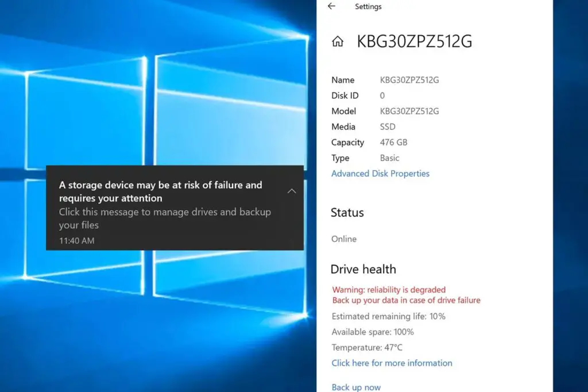The image size is (588, 392).
Task: Click the Online status text
Action: click(343, 239)
